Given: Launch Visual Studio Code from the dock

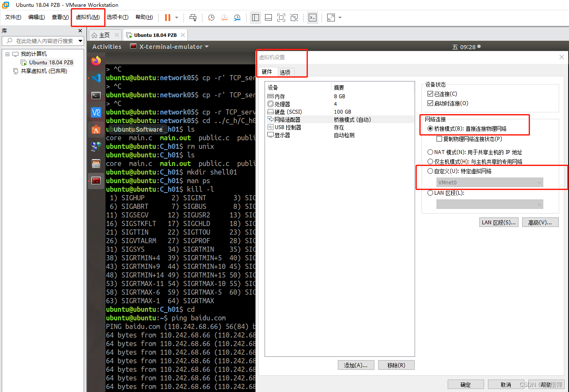Looking at the screenshot, I should (96, 78).
